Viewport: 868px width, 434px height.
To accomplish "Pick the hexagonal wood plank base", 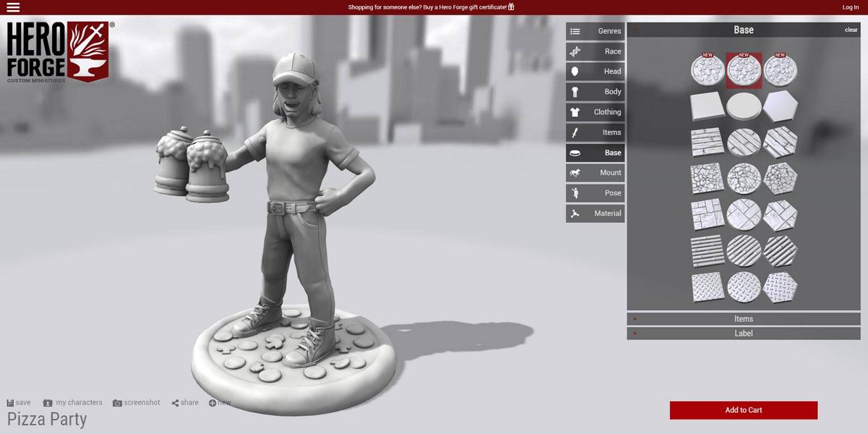I will [780, 142].
